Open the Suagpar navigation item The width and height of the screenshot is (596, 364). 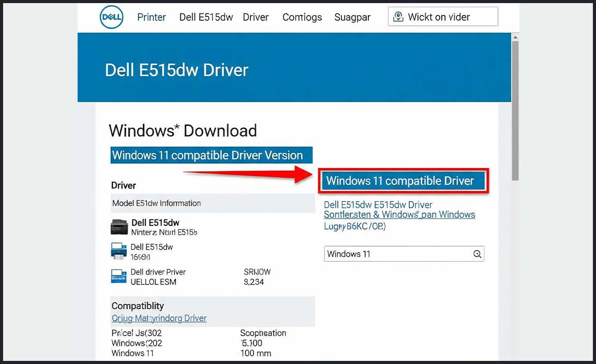click(x=352, y=18)
